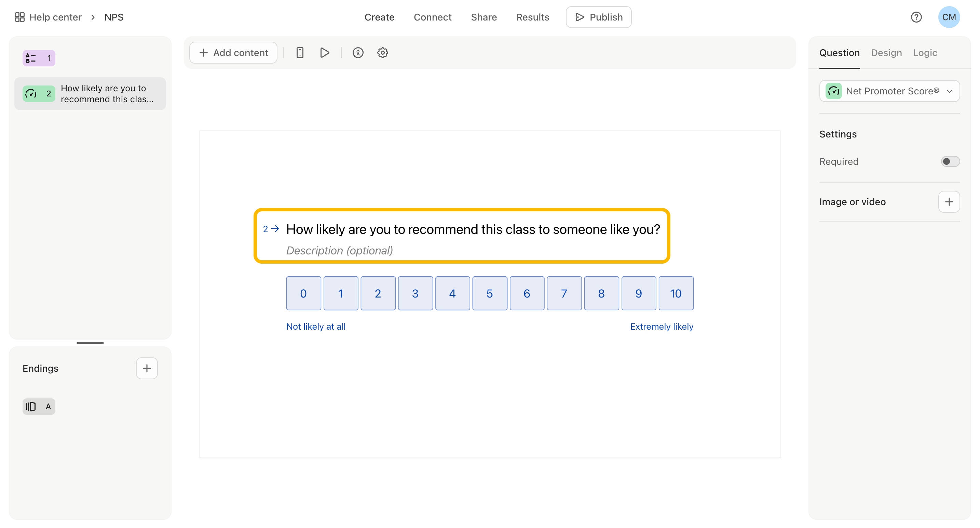Image resolution: width=980 pixels, height=528 pixels.
Task: Add a new ending
Action: [x=147, y=368]
